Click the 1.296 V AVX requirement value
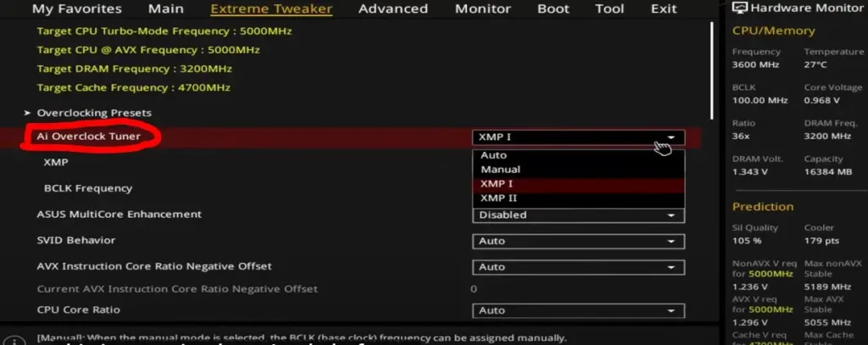This screenshot has width=868, height=345. (749, 322)
